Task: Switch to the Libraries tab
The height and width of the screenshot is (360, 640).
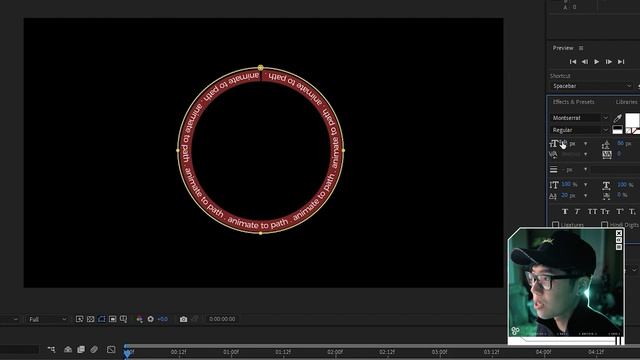Action: click(x=627, y=102)
